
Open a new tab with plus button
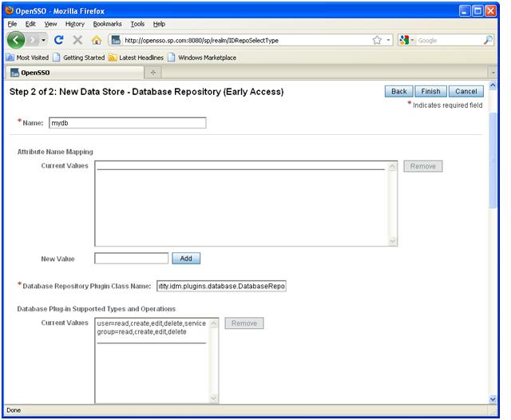click(x=153, y=73)
